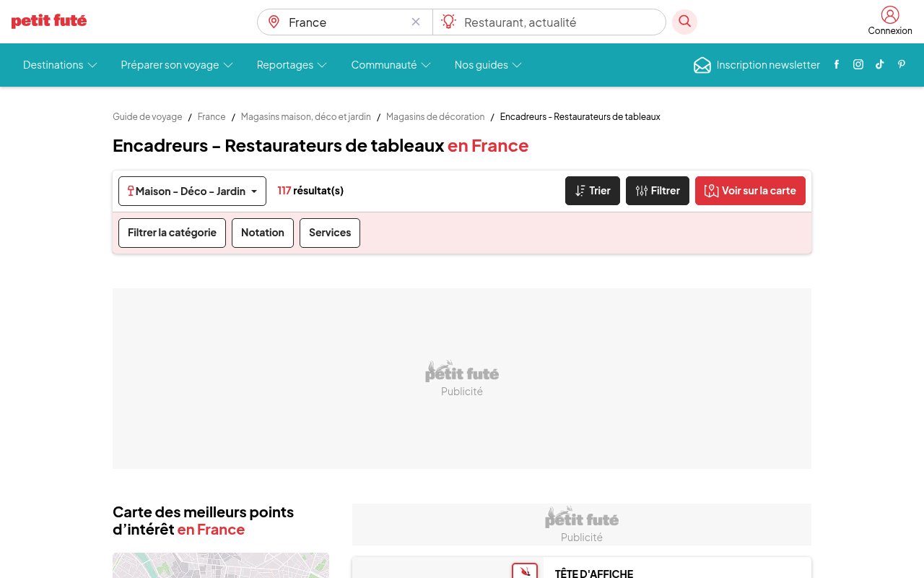Click the lightbulb icon in search bar
Image resolution: width=924 pixels, height=578 pixels.
[x=449, y=22]
